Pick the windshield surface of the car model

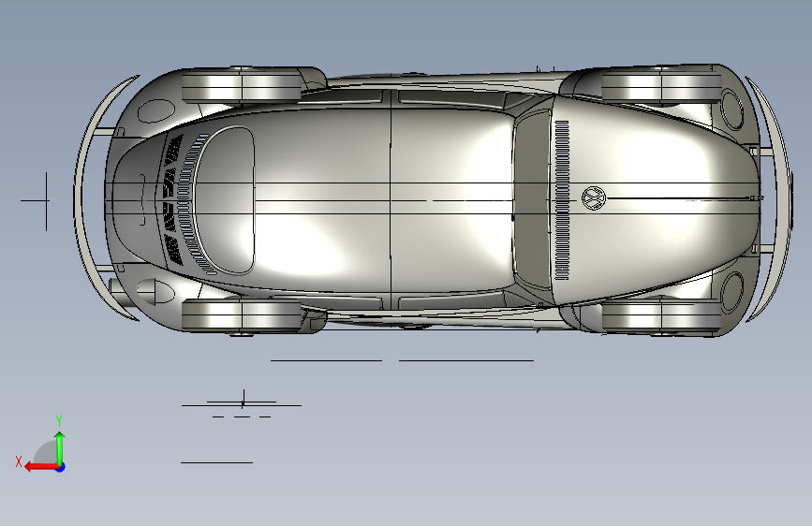pyautogui.click(x=532, y=199)
